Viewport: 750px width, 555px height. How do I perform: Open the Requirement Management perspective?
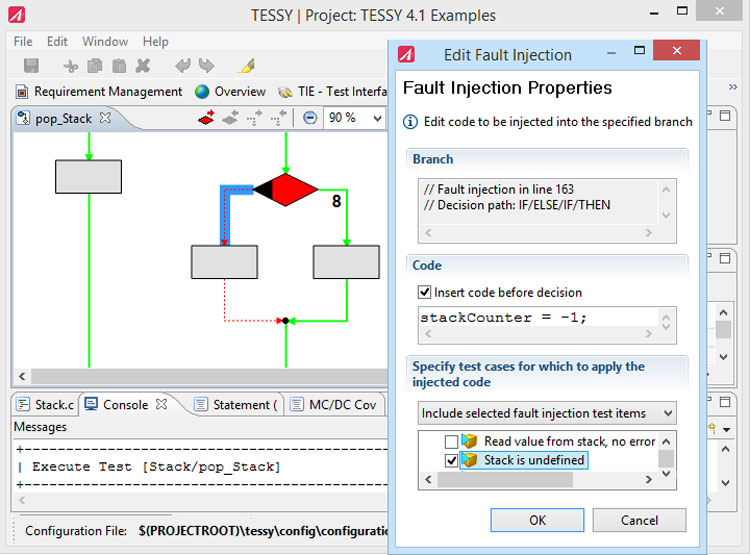click(x=99, y=91)
